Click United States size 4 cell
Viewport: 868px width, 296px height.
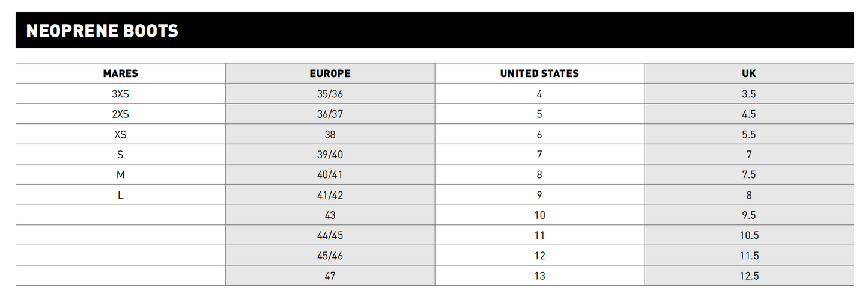pos(539,94)
